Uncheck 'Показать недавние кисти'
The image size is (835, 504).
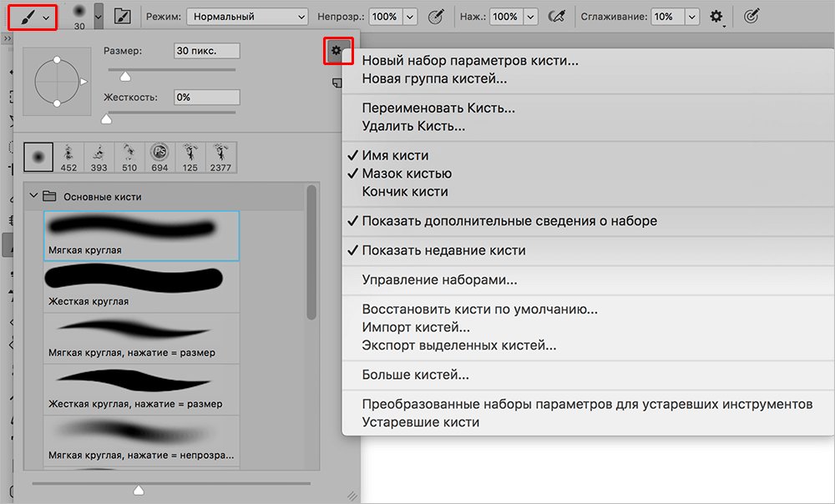point(443,250)
